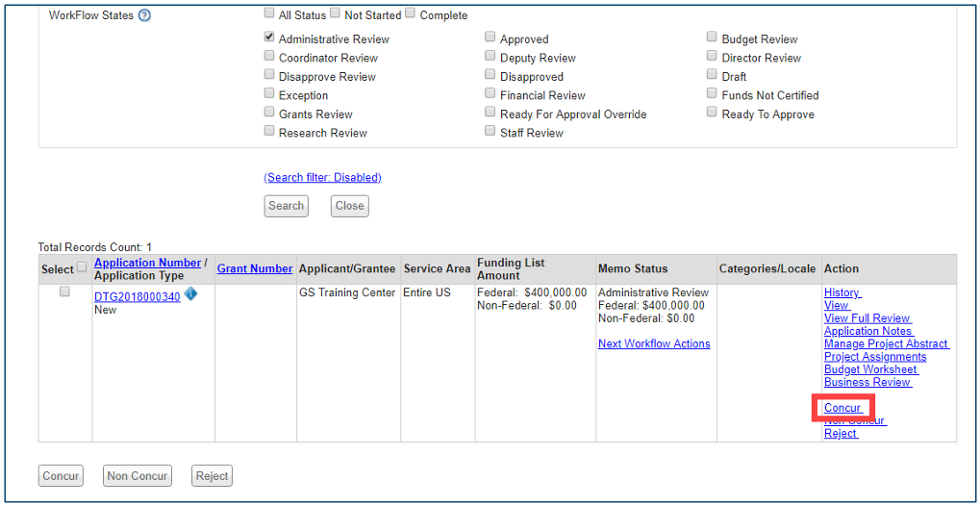980x506 pixels.
Task: Click the bottom Non Concur button
Action: point(138,475)
